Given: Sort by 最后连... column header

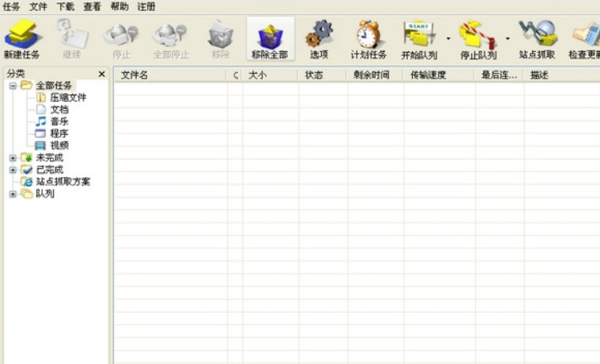Looking at the screenshot, I should pos(499,75).
